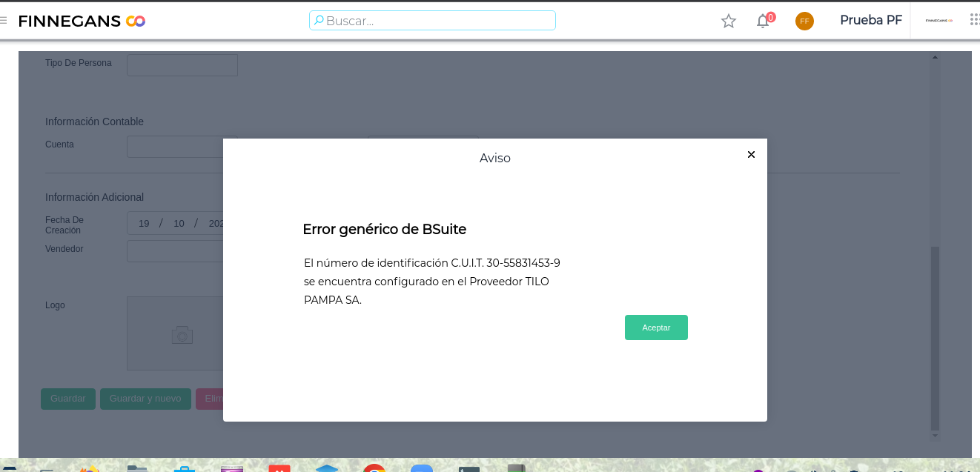Click the Cuenta input field

(175, 147)
